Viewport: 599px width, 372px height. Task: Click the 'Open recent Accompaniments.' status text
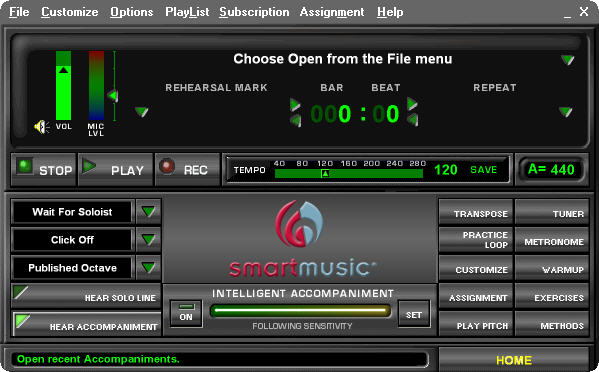pos(98,359)
